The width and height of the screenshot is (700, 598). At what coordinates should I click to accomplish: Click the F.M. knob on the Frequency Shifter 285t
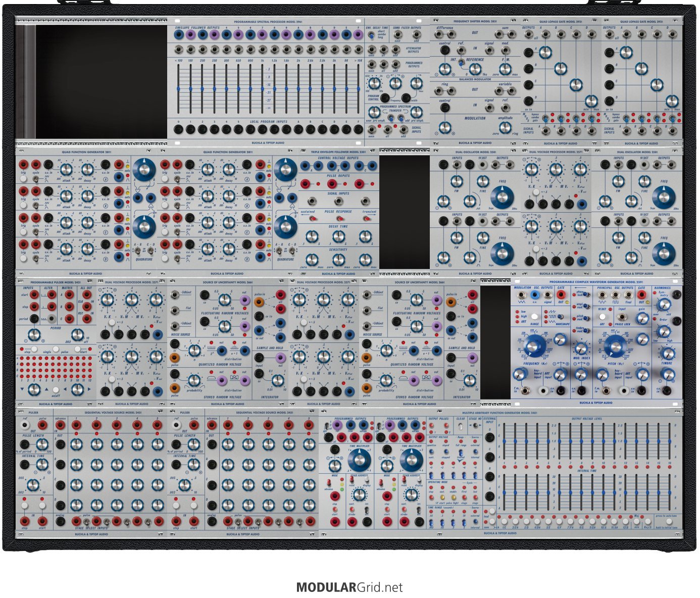tap(505, 69)
